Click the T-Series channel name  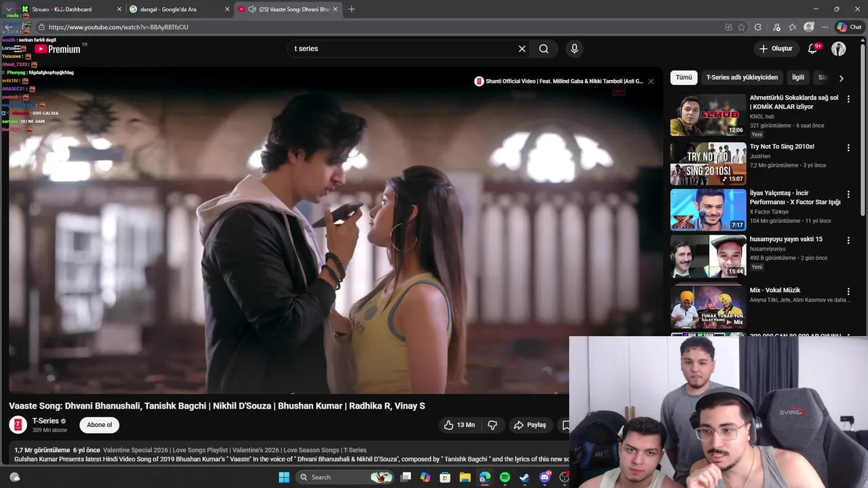point(45,421)
